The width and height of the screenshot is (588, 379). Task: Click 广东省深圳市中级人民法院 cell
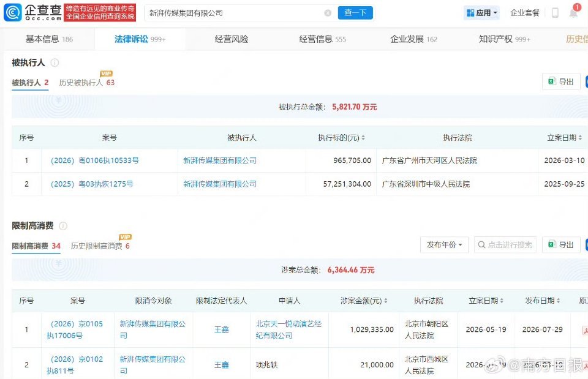426,184
